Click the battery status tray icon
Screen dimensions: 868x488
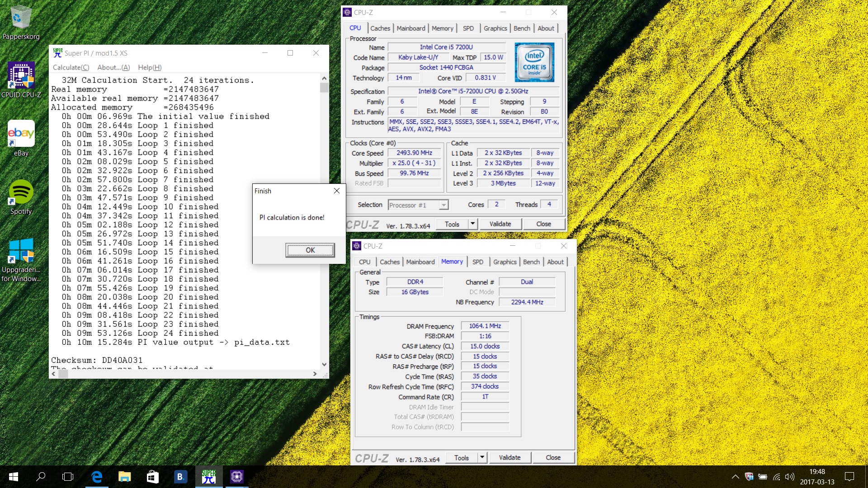[763, 477]
